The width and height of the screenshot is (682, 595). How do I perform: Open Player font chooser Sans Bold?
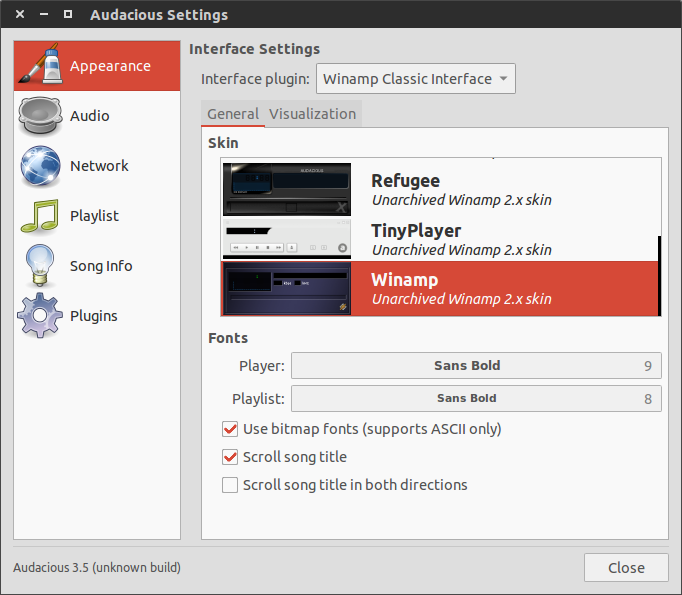click(x=475, y=366)
